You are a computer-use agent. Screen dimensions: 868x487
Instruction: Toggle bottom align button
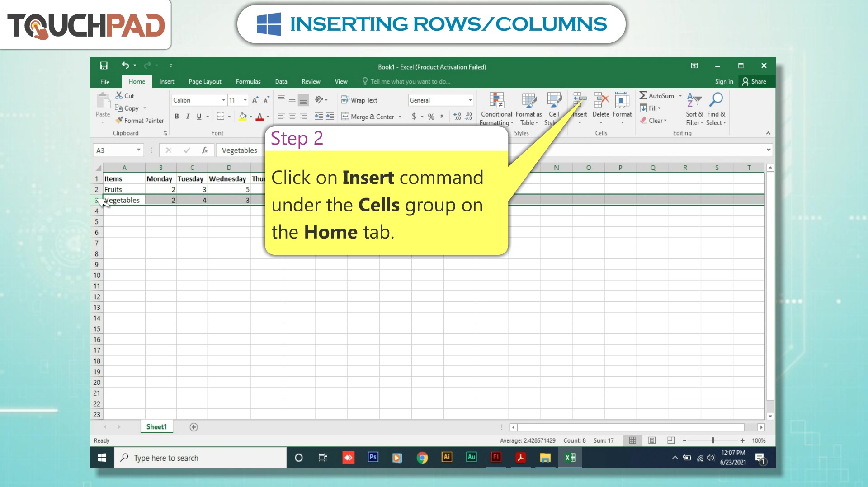[303, 100]
